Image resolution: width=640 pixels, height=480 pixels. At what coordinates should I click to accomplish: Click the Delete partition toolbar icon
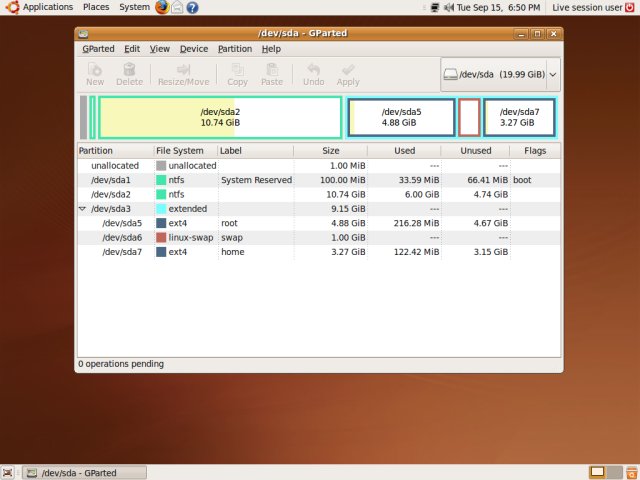(x=129, y=74)
